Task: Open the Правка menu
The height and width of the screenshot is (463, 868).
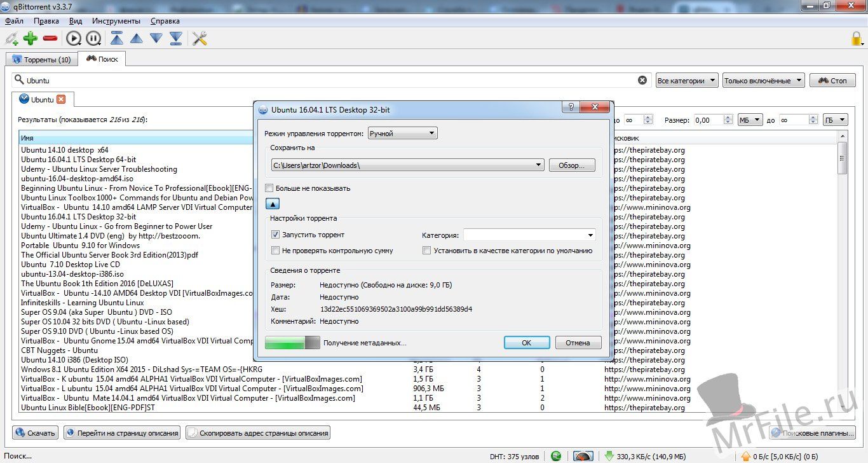Action: point(47,21)
